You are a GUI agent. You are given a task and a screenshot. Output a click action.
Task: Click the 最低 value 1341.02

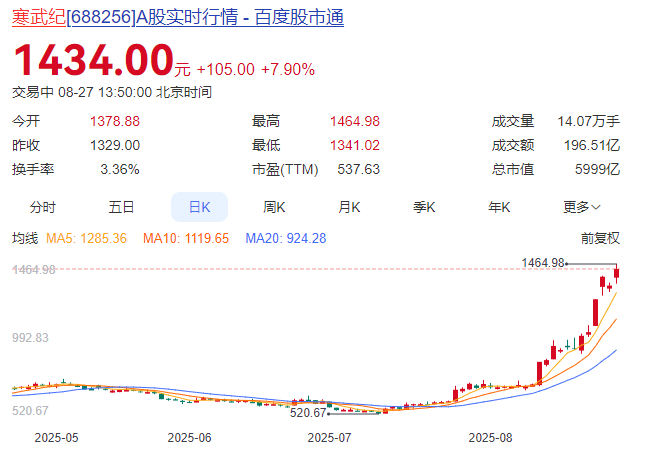(x=355, y=145)
